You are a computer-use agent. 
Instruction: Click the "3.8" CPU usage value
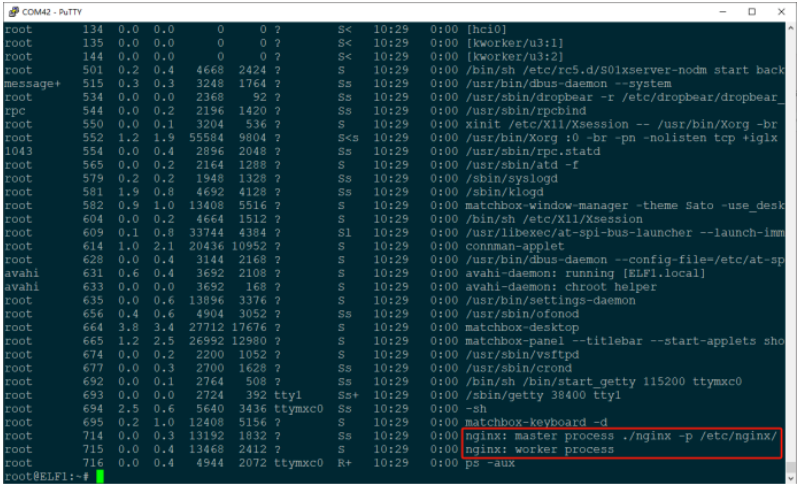129,327
